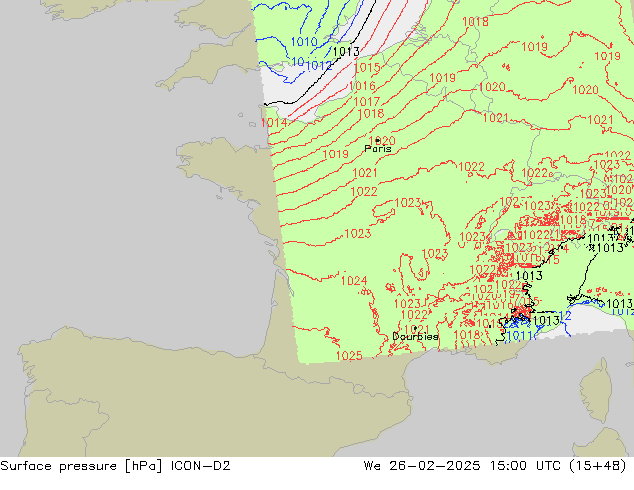Click the red 1015 isobar label above 1016

pyautogui.click(x=367, y=68)
